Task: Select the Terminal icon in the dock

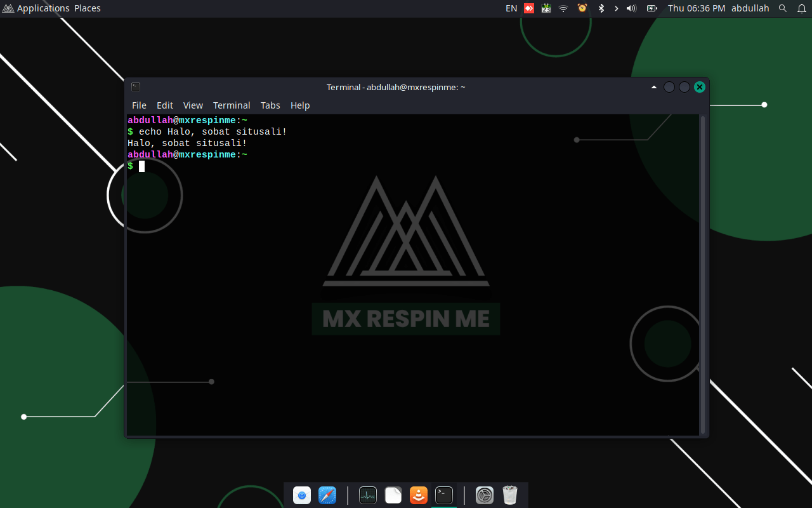Action: [444, 495]
